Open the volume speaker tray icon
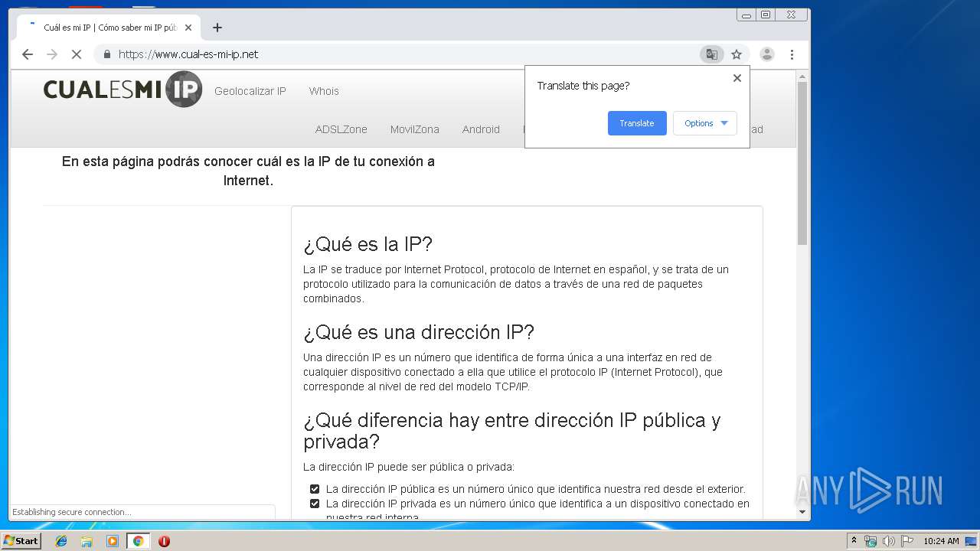Image resolution: width=980 pixels, height=551 pixels. pos(888,541)
